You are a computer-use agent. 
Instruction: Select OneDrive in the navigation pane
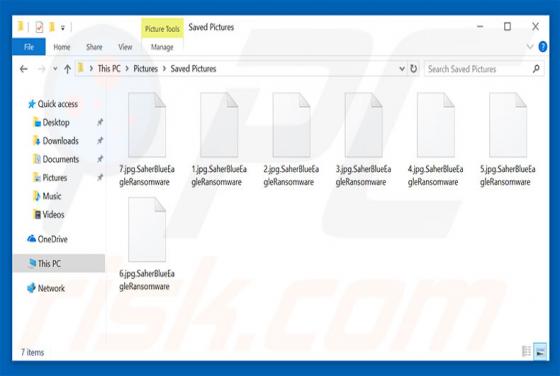click(x=47, y=239)
